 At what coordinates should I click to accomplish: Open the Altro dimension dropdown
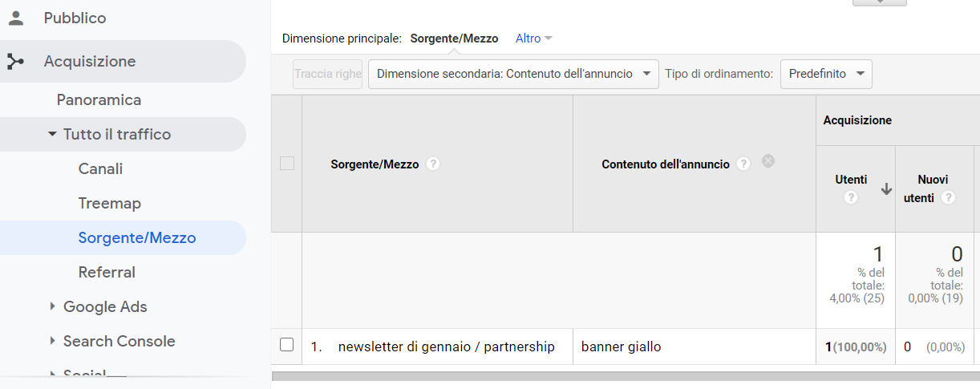534,38
